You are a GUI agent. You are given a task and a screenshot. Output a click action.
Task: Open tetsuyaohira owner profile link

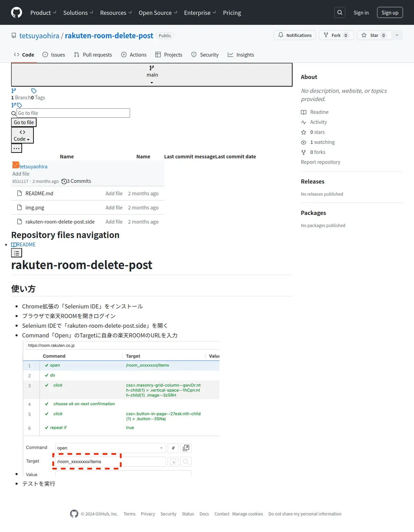(x=39, y=36)
